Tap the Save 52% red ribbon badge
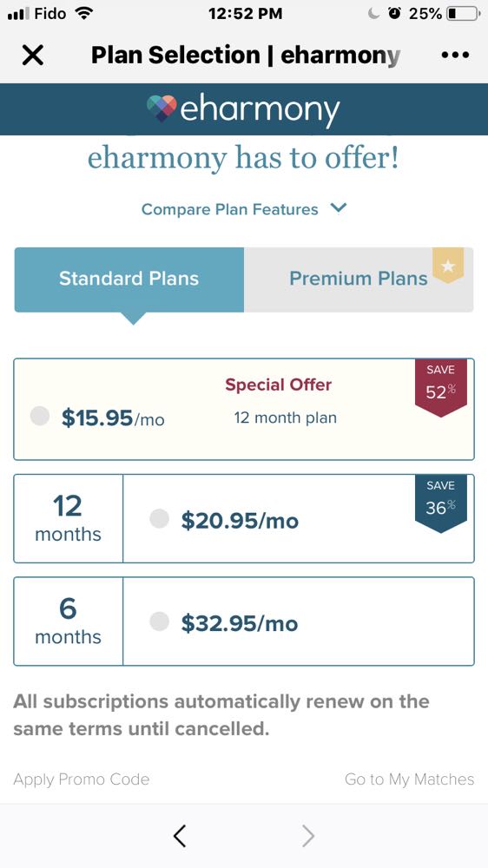 tap(441, 387)
